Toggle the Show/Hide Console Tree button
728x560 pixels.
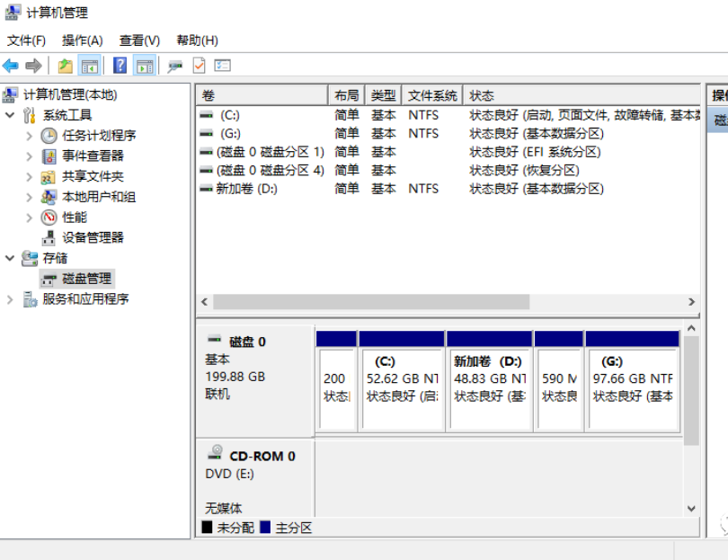tap(89, 66)
